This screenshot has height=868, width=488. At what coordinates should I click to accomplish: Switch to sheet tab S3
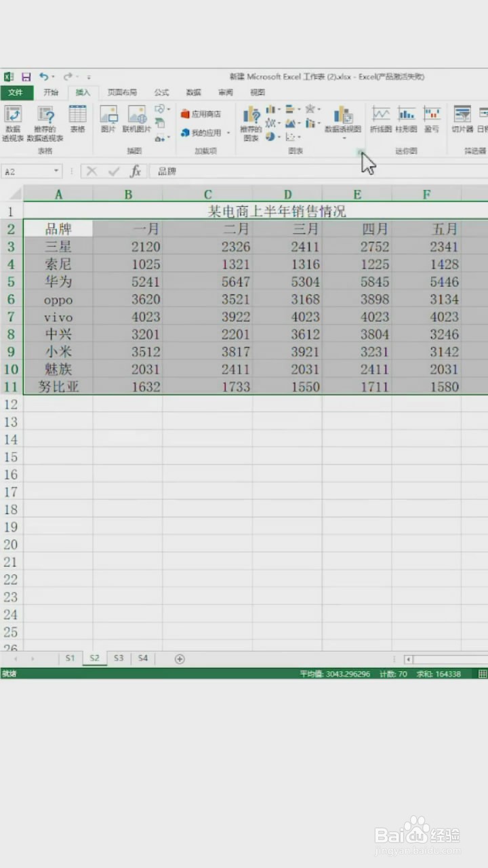point(119,658)
